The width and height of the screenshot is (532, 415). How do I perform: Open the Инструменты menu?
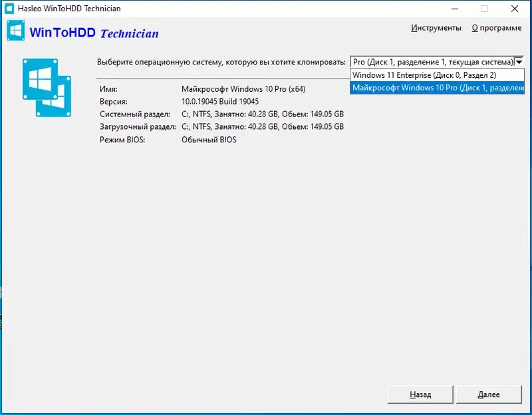(x=436, y=28)
